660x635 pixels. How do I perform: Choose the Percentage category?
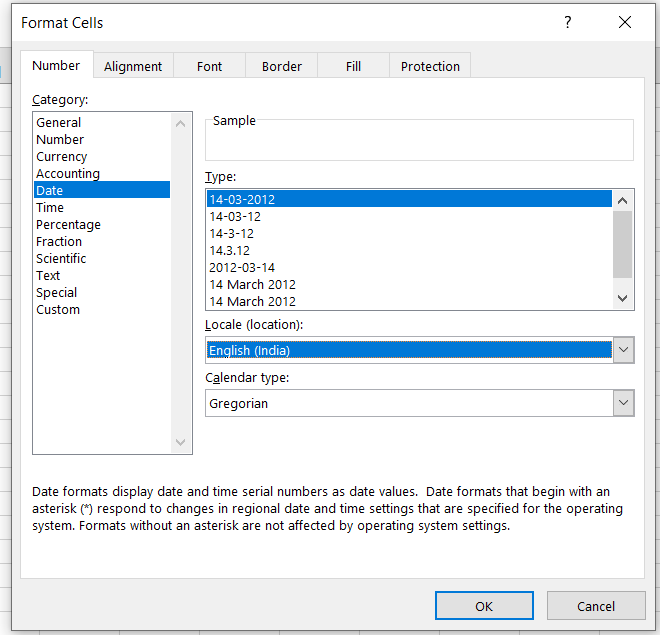pos(68,225)
